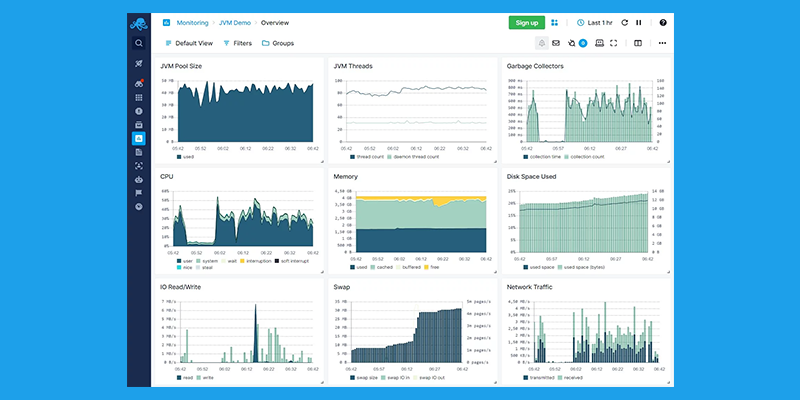Select the highlighted Monitoring icon in sidebar
Screen dimensions: 800x400
point(139,138)
